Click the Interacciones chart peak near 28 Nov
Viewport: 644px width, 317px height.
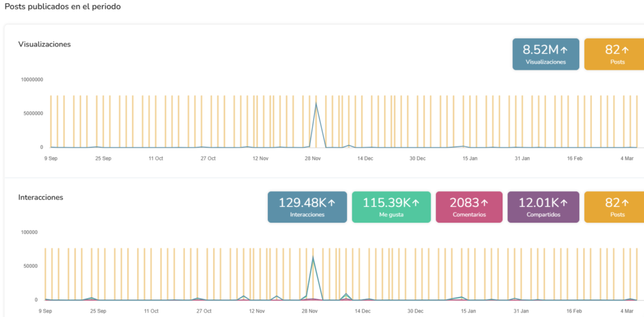tap(313, 258)
